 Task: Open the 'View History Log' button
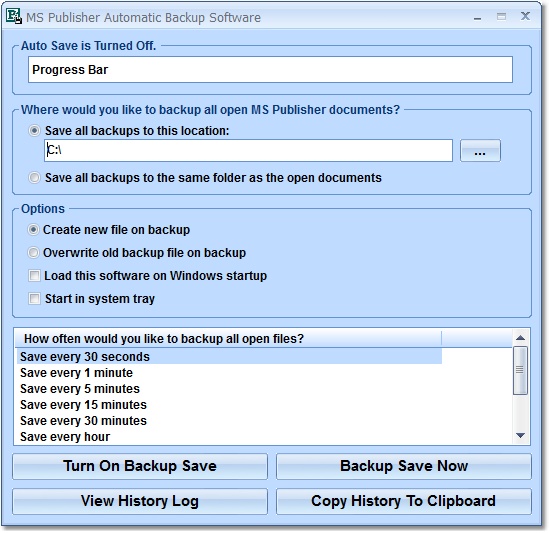click(x=140, y=501)
